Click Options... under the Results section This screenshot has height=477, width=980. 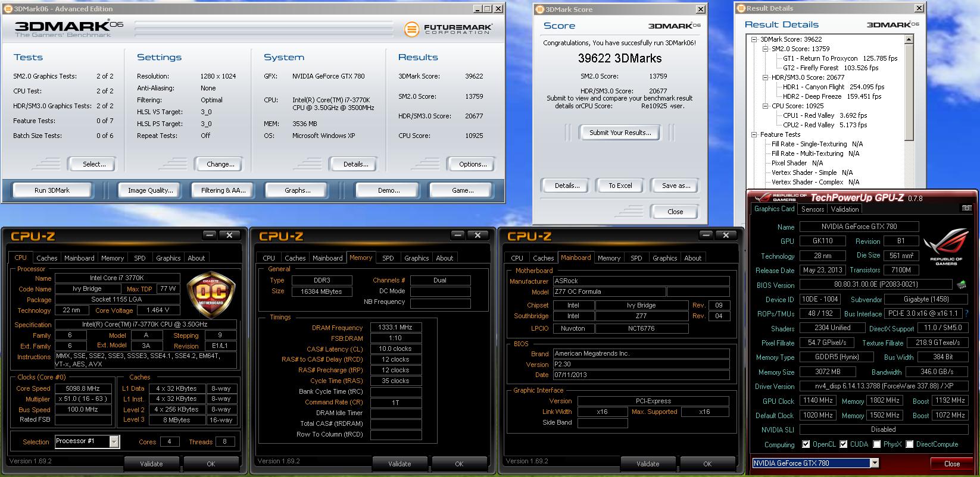[x=473, y=164]
